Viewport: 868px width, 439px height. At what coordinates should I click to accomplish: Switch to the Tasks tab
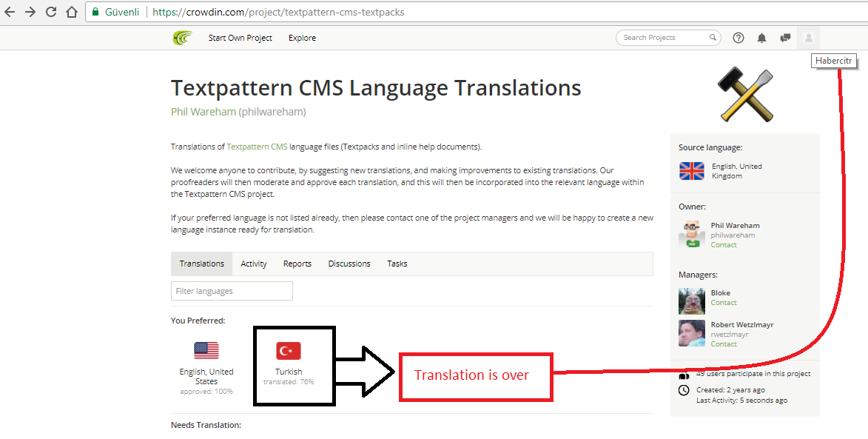click(x=397, y=264)
